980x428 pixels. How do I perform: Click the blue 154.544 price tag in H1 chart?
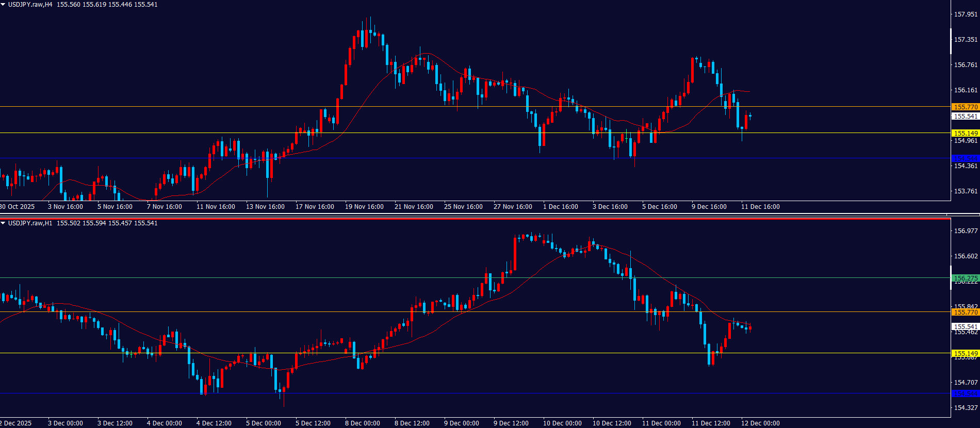[x=965, y=393]
